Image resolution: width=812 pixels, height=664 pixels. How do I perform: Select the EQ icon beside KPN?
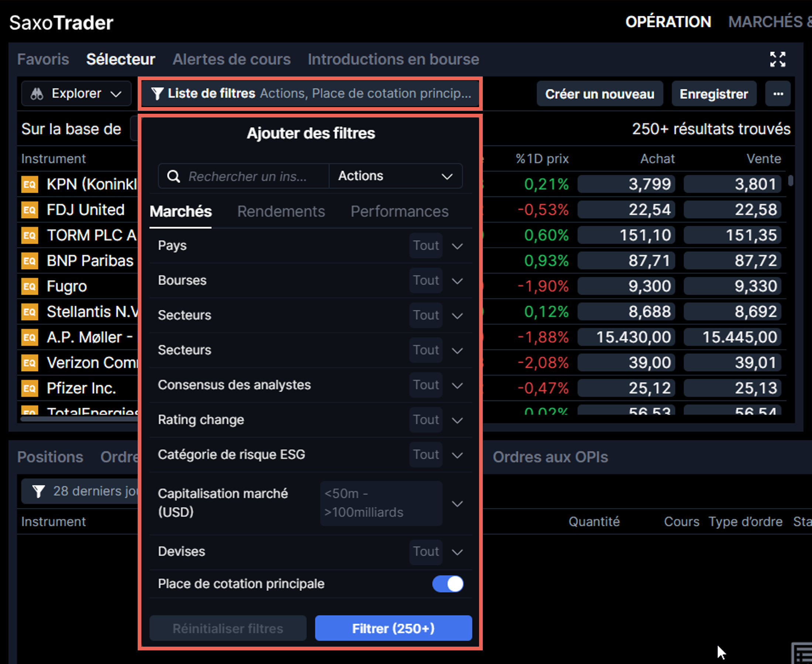[30, 184]
